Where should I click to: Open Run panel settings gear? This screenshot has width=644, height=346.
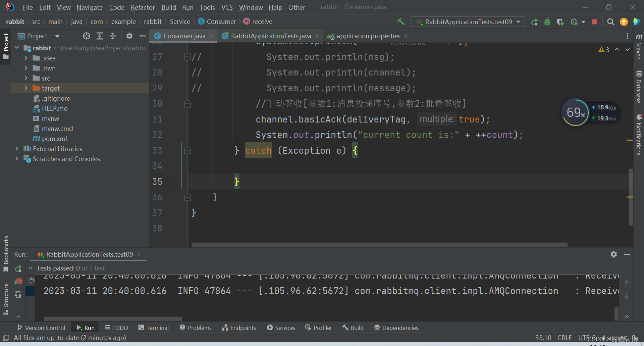614,254
